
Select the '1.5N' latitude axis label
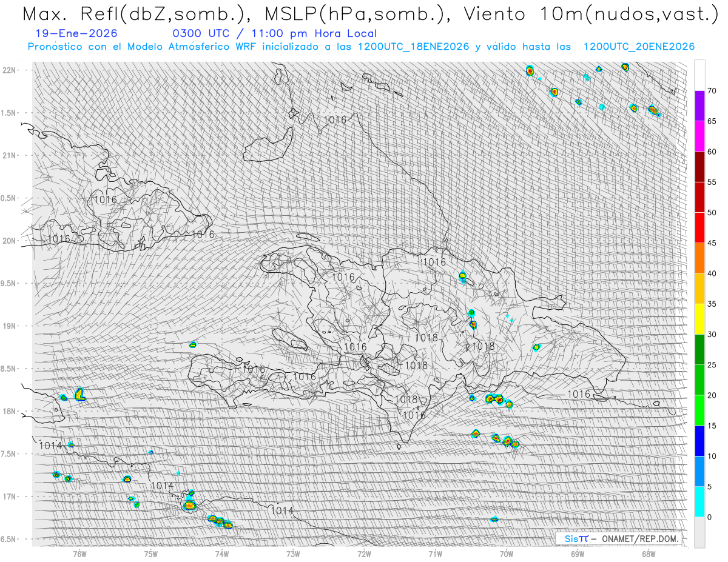point(9,113)
